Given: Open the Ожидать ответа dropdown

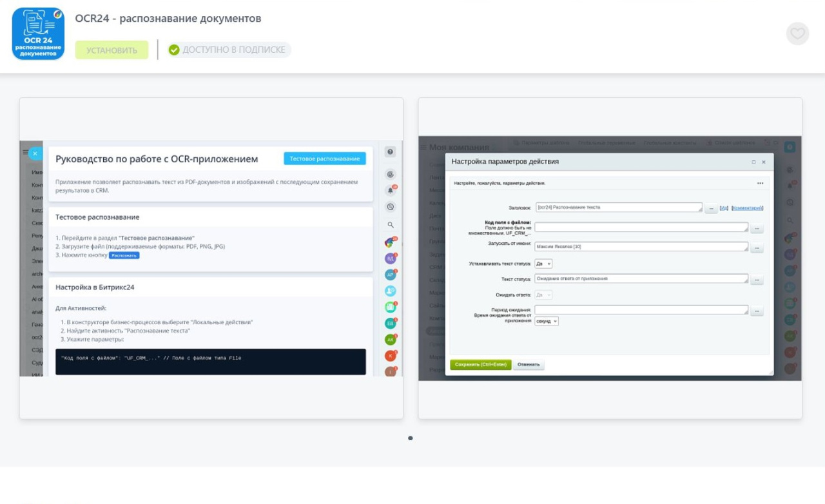Looking at the screenshot, I should coord(543,295).
